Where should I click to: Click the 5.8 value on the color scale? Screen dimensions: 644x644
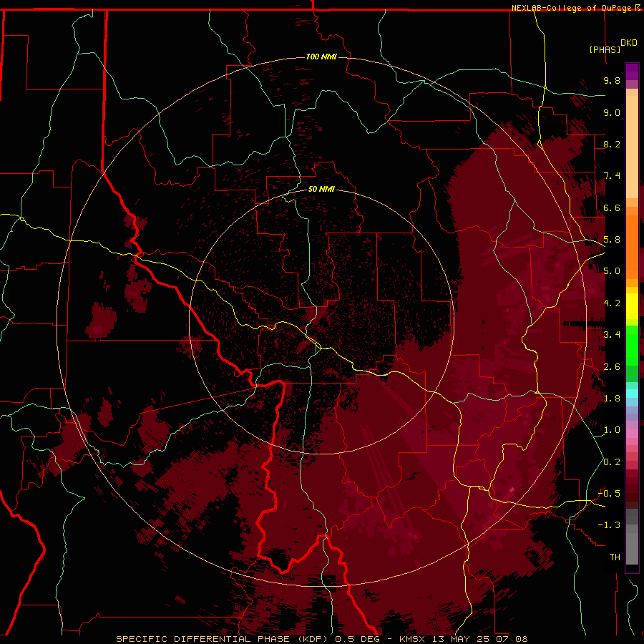coord(612,240)
